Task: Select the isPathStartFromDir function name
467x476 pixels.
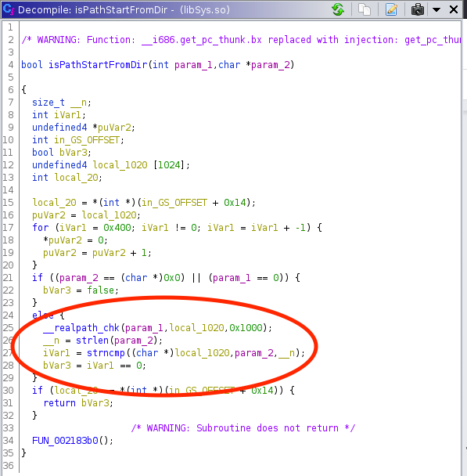Action: point(98,65)
